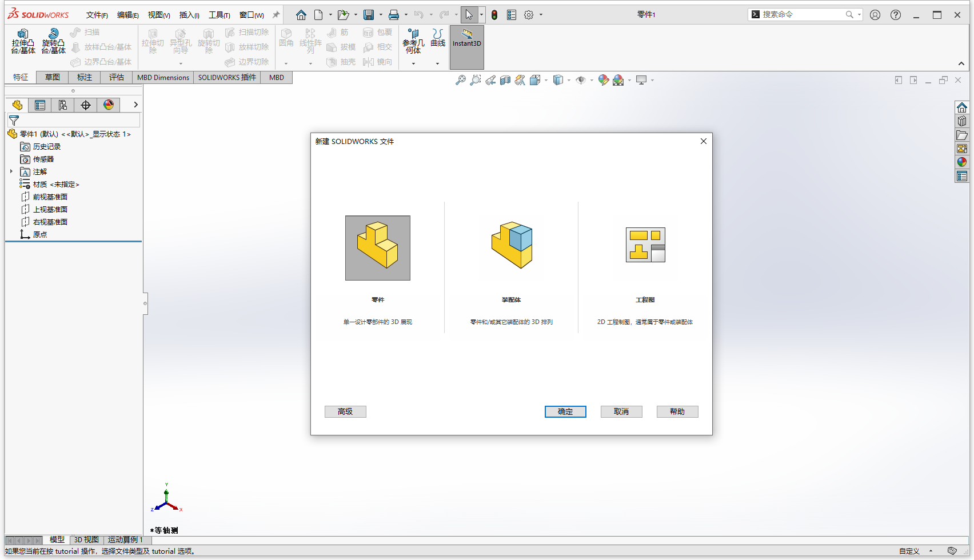Image resolution: width=974 pixels, height=560 pixels.
Task: Click the Rebuild traffic light icon
Action: point(494,15)
